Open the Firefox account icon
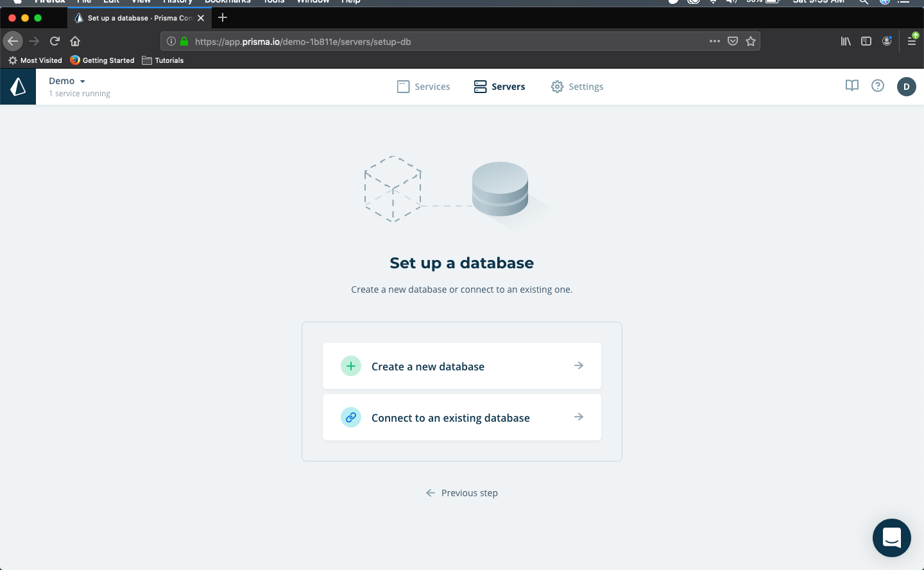The width and height of the screenshot is (924, 570). coord(887,41)
